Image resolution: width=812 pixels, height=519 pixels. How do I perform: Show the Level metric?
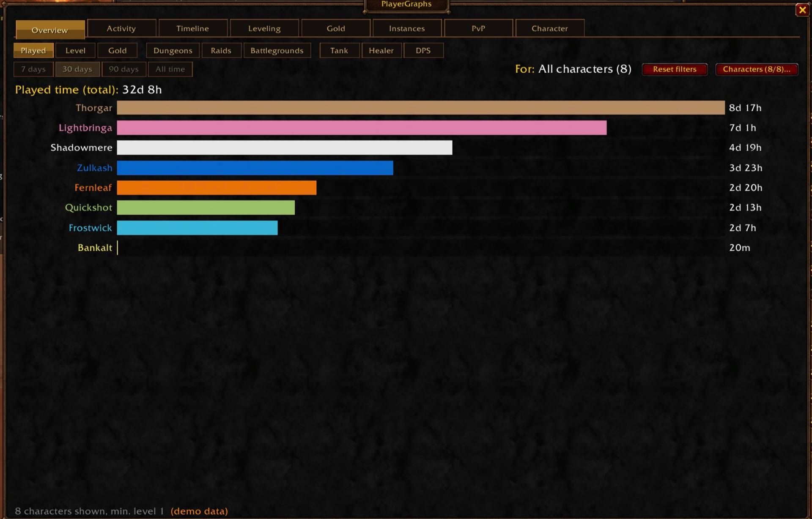click(x=75, y=50)
